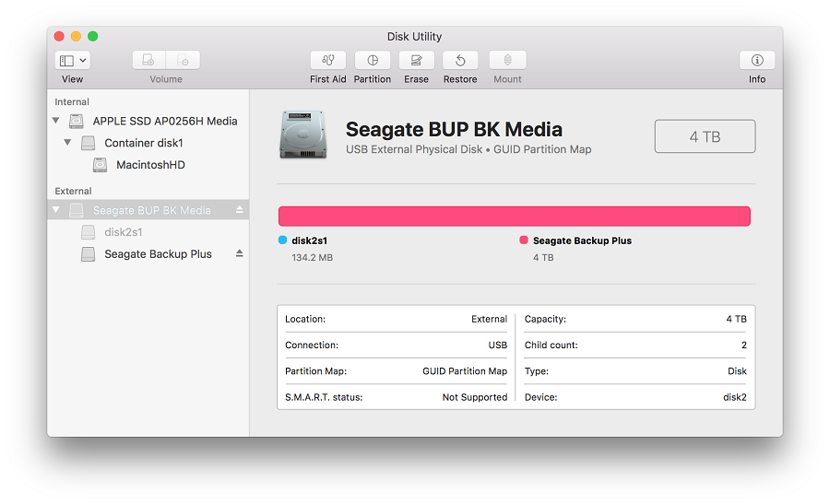
Task: Select APPLE SSD AP0256H Media in sidebar
Action: [148, 121]
